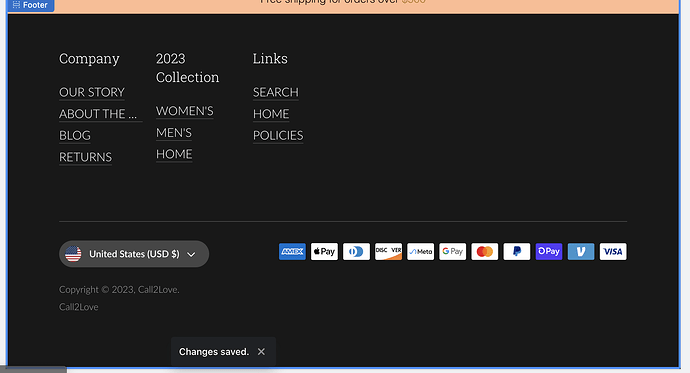Select the 2023 Collection column heading
The height and width of the screenshot is (373, 690).
click(x=187, y=68)
